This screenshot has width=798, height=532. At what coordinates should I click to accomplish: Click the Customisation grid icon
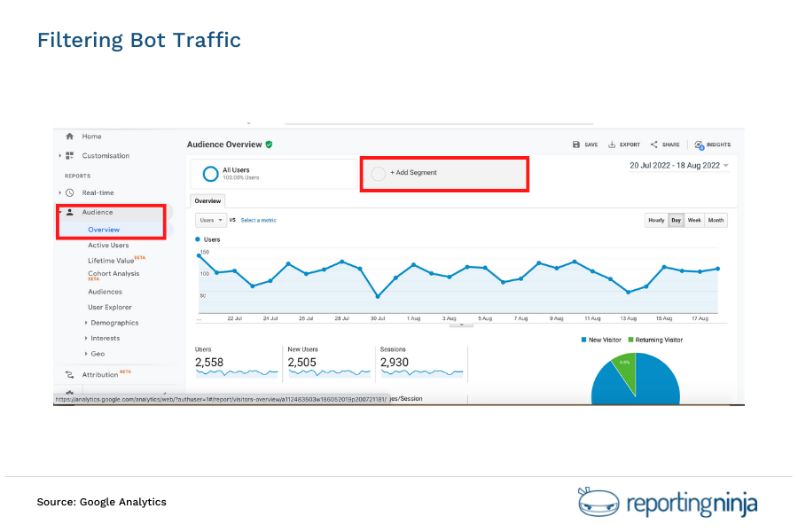point(70,156)
